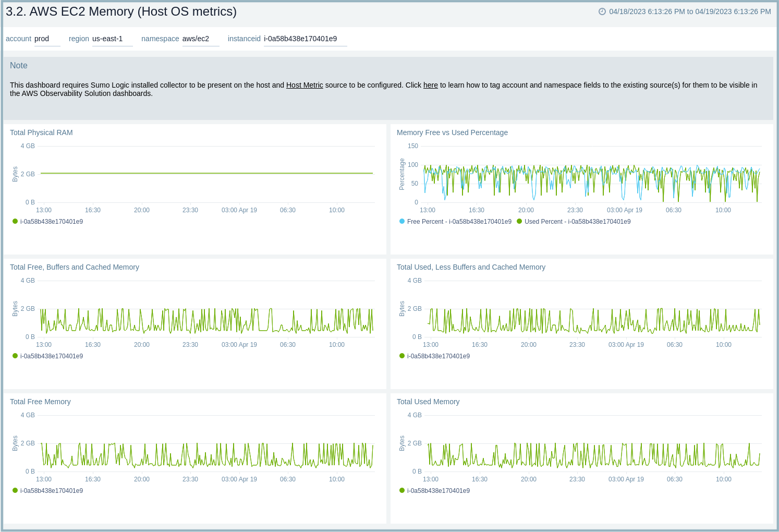
Task: Click the here link to learn about tagging
Action: tap(430, 85)
